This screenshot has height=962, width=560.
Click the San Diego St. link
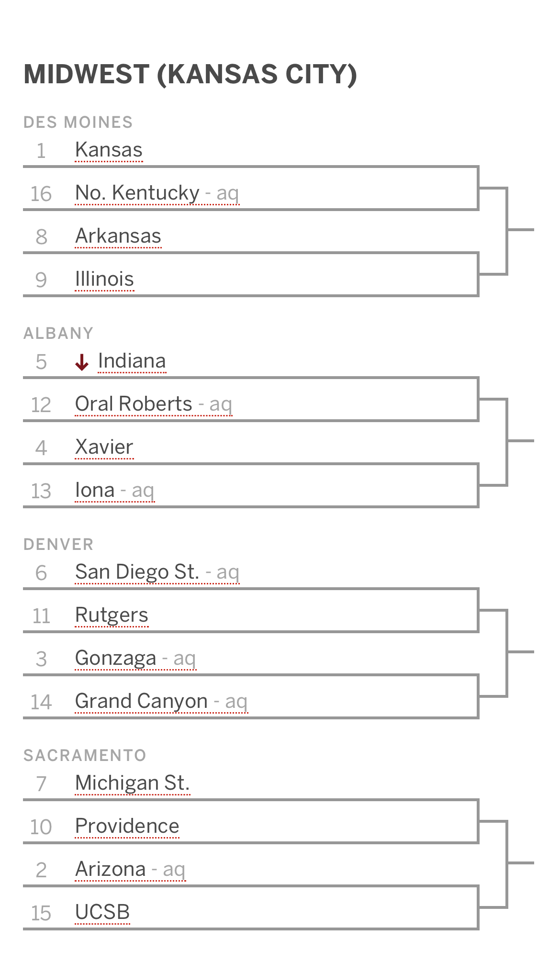click(x=157, y=572)
